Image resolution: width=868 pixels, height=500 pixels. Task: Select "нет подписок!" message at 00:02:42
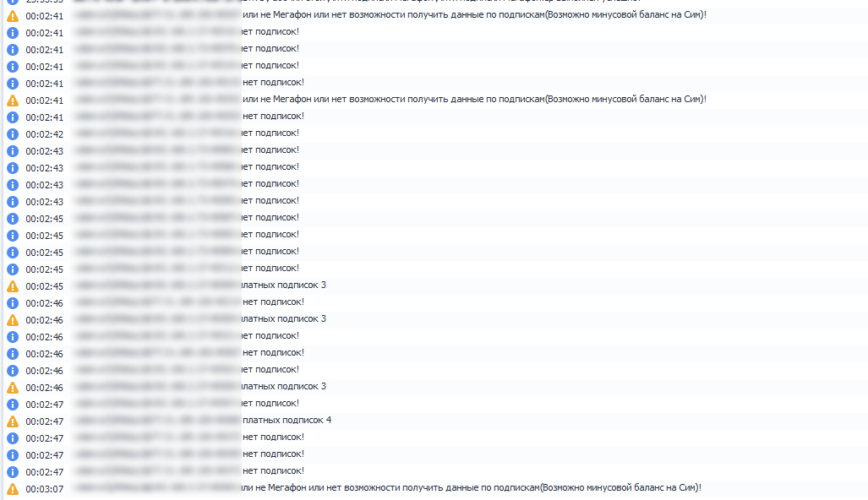click(270, 133)
